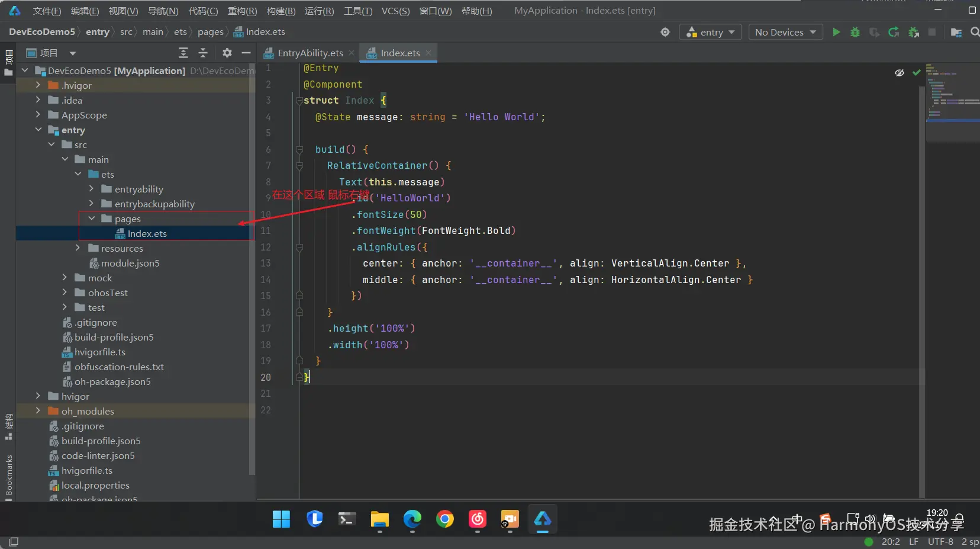Image resolution: width=980 pixels, height=549 pixels.
Task: Select module.json5 in the project tree
Action: [130, 263]
